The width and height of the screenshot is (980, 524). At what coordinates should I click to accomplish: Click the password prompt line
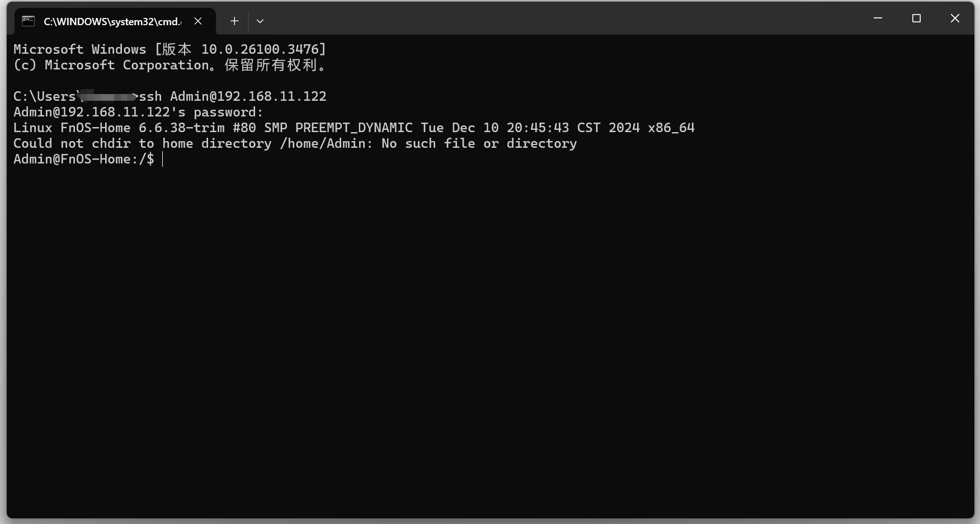point(138,112)
